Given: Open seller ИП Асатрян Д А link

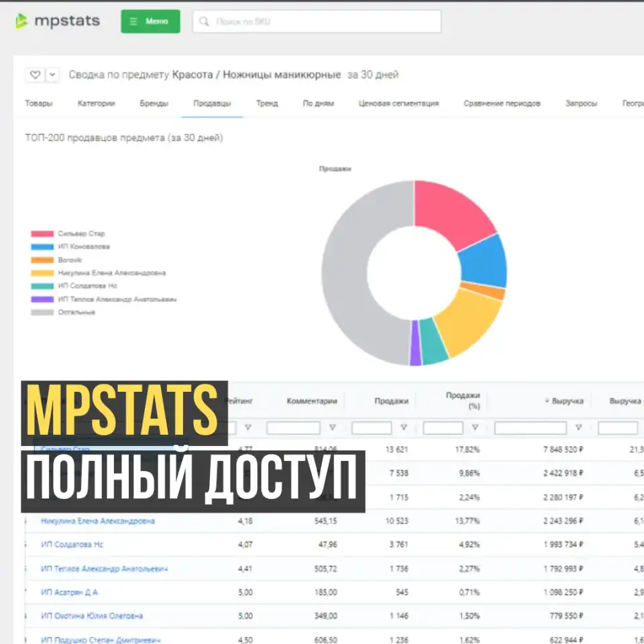Looking at the screenshot, I should pyautogui.click(x=69, y=592).
